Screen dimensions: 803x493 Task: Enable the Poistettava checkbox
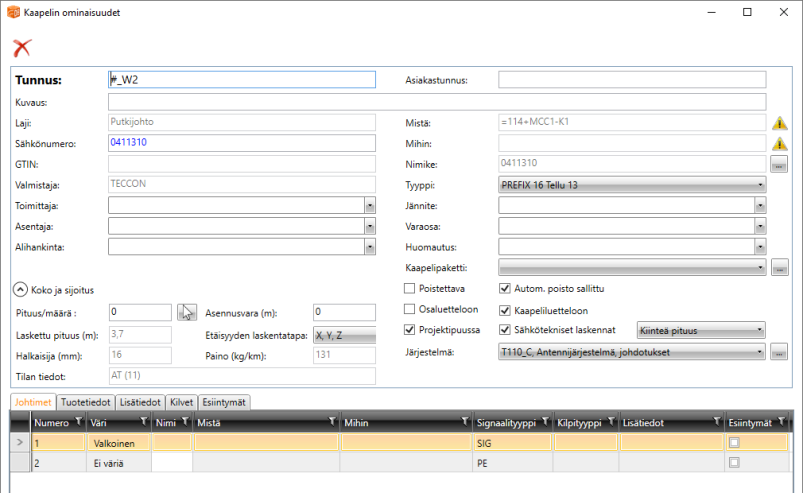(x=409, y=289)
